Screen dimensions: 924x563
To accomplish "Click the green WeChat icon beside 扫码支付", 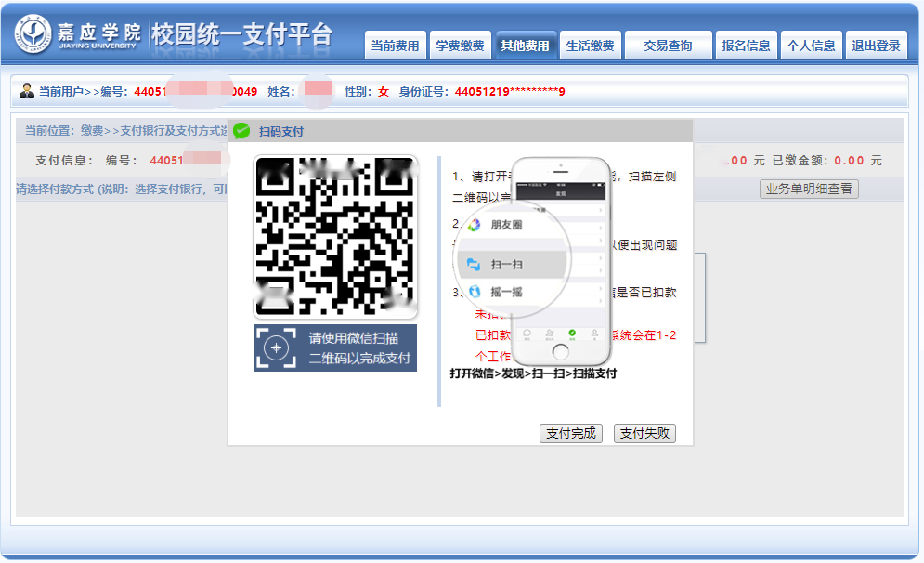I will (x=241, y=131).
